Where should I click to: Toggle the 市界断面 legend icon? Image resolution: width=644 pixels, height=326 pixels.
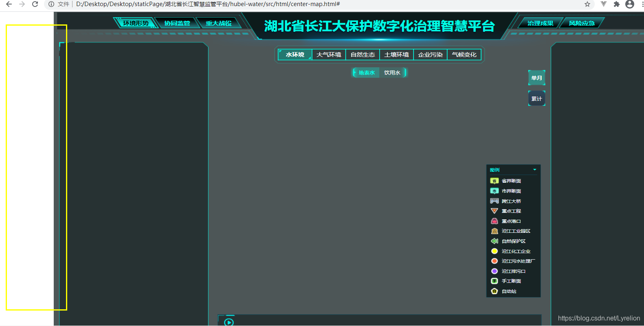(x=494, y=191)
